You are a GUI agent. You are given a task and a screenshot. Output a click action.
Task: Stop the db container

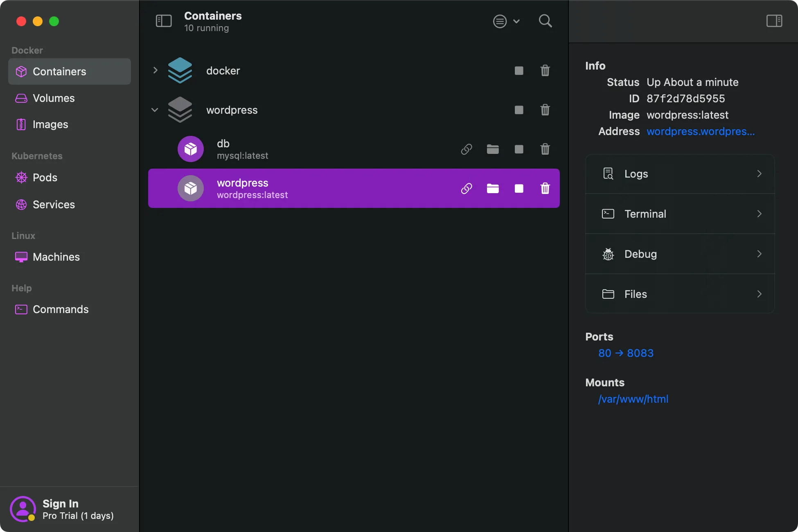pos(519,149)
